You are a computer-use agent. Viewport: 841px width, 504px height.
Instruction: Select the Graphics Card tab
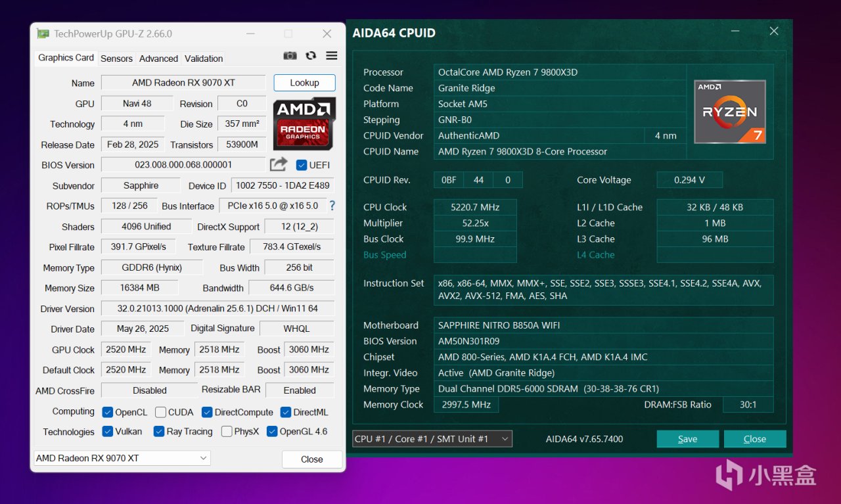pos(66,58)
